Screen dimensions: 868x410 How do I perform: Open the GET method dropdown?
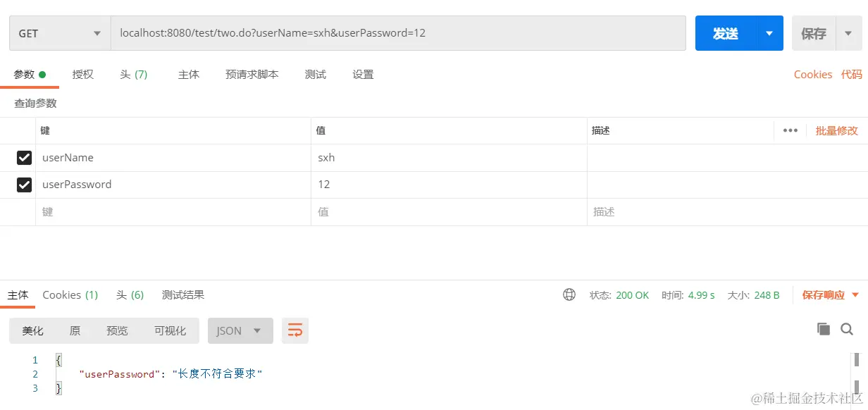pyautogui.click(x=60, y=33)
